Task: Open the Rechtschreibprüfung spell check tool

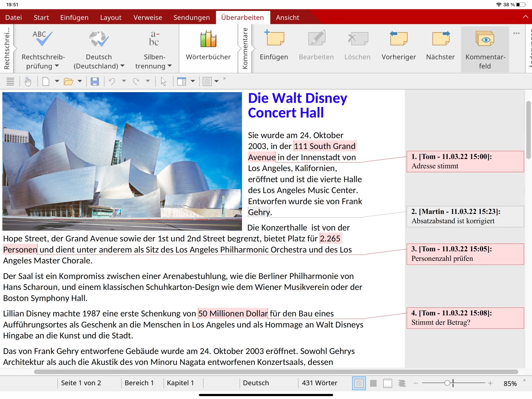Action: coord(43,39)
